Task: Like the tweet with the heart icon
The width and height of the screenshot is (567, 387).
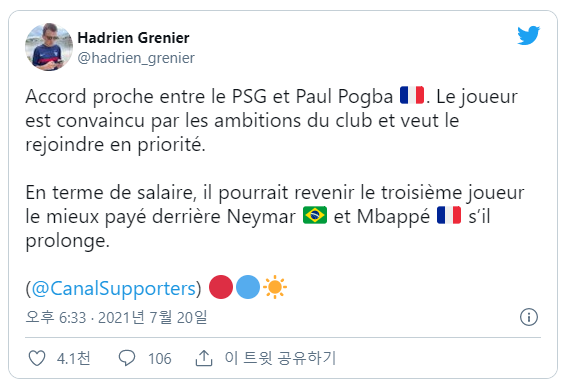Action: (37, 358)
